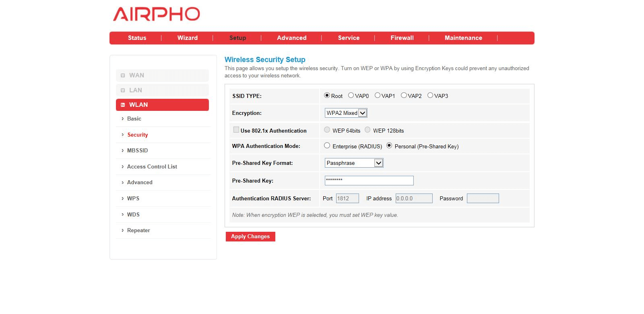Switch to the Firewall tab
This screenshot has width=644, height=314.
pos(402,38)
